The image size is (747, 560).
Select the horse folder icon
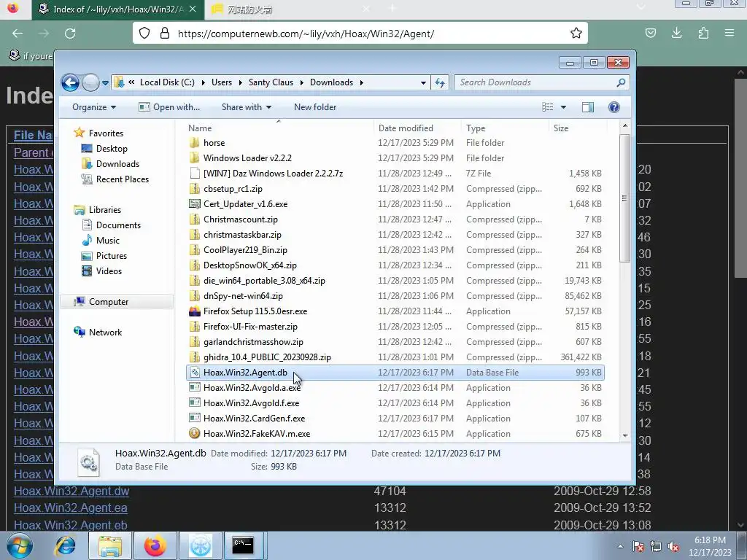pyautogui.click(x=194, y=143)
